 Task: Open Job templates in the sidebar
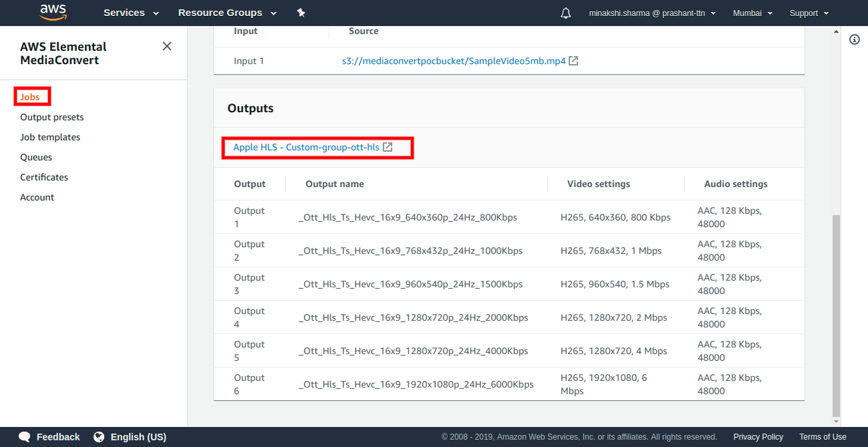coord(50,137)
